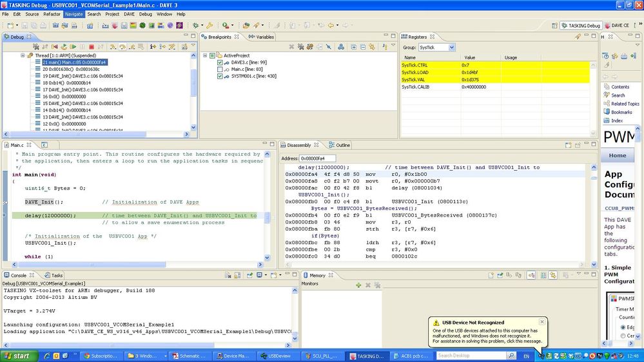
Task: Click Bookmarks in the help sidebar
Action: [x=621, y=112]
